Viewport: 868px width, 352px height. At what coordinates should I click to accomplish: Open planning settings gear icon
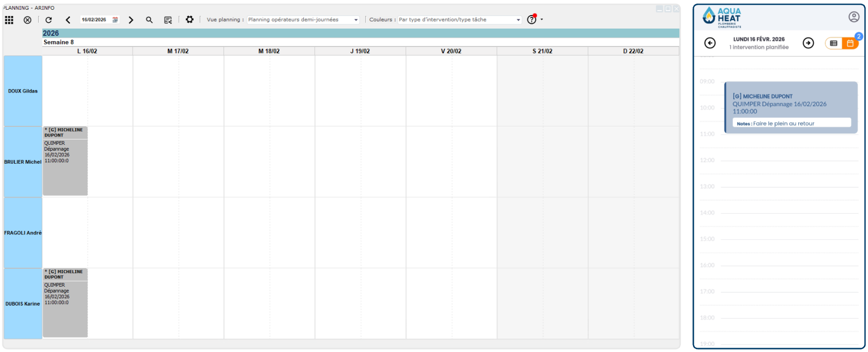[190, 19]
